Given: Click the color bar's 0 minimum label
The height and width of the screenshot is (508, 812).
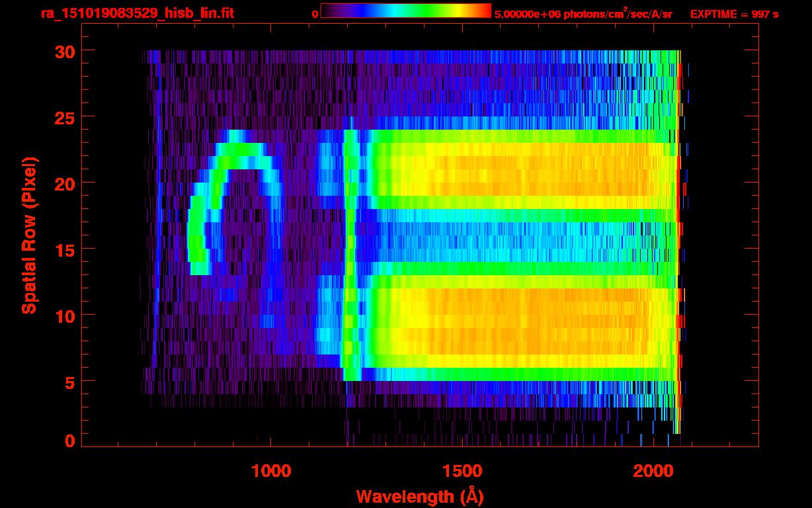Looking at the screenshot, I should (x=315, y=13).
